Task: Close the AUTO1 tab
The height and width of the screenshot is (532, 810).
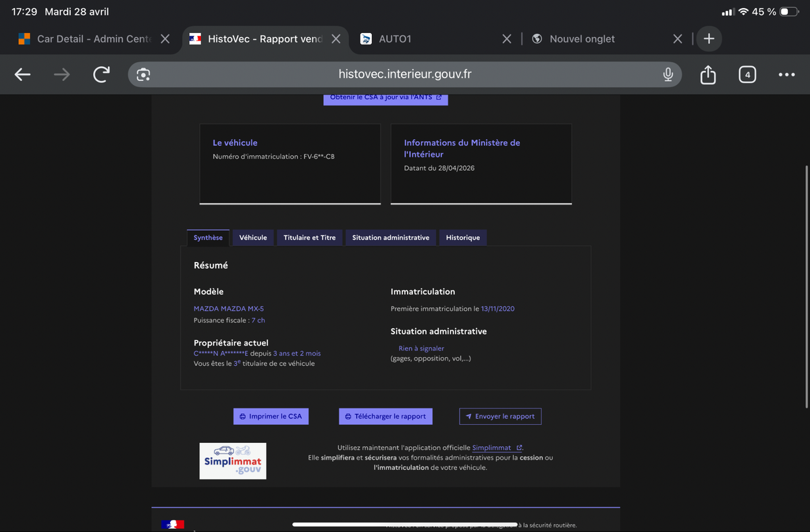Action: (507, 39)
